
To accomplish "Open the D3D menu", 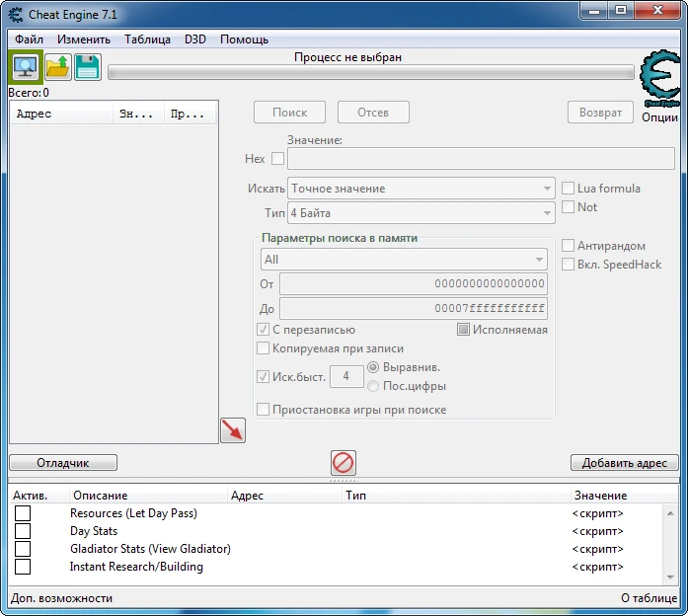I will pyautogui.click(x=195, y=39).
